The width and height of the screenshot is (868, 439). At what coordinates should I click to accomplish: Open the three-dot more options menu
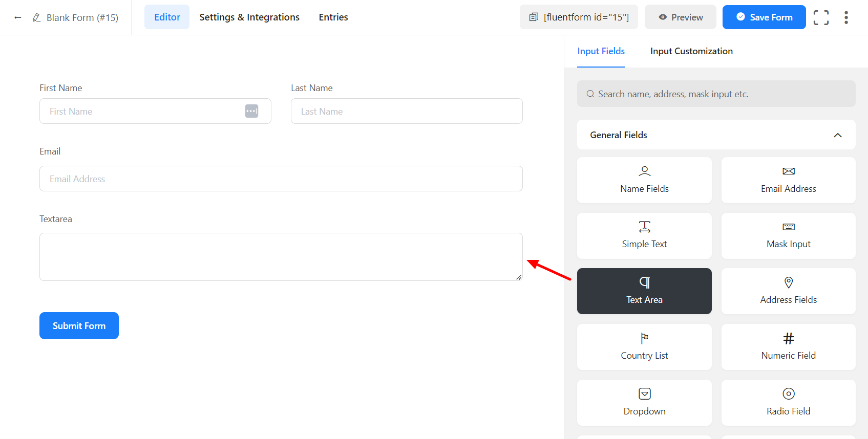tap(846, 17)
